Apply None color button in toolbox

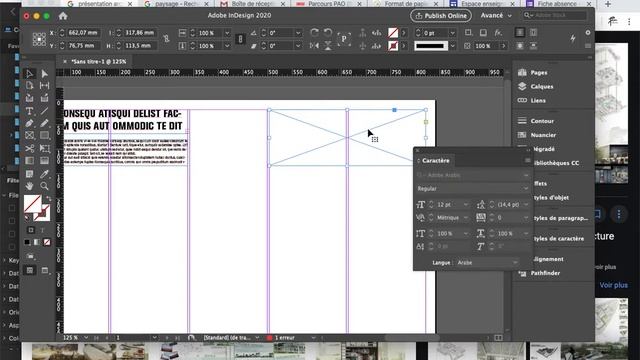tap(47, 242)
